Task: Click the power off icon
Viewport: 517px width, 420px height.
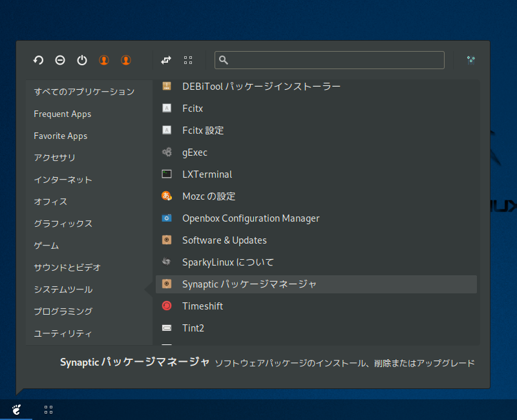Action: click(82, 60)
